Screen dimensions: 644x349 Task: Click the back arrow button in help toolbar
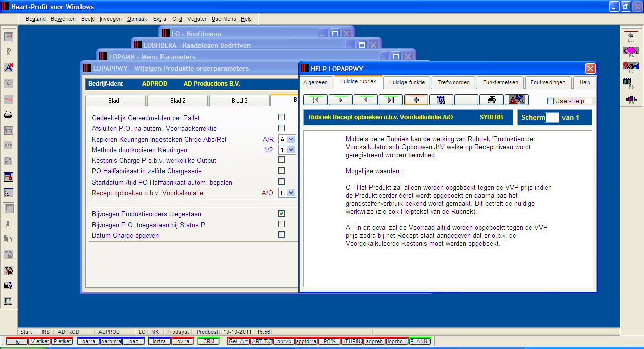[x=416, y=100]
